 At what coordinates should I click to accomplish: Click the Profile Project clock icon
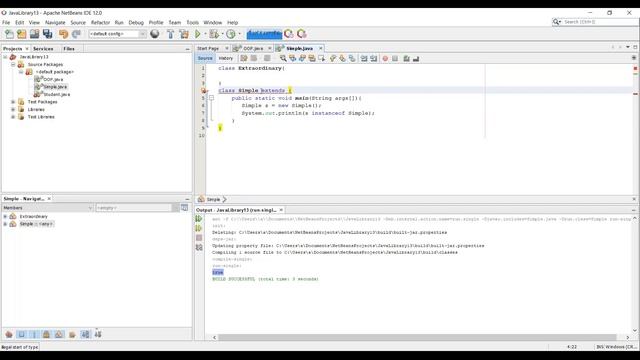[x=231, y=34]
